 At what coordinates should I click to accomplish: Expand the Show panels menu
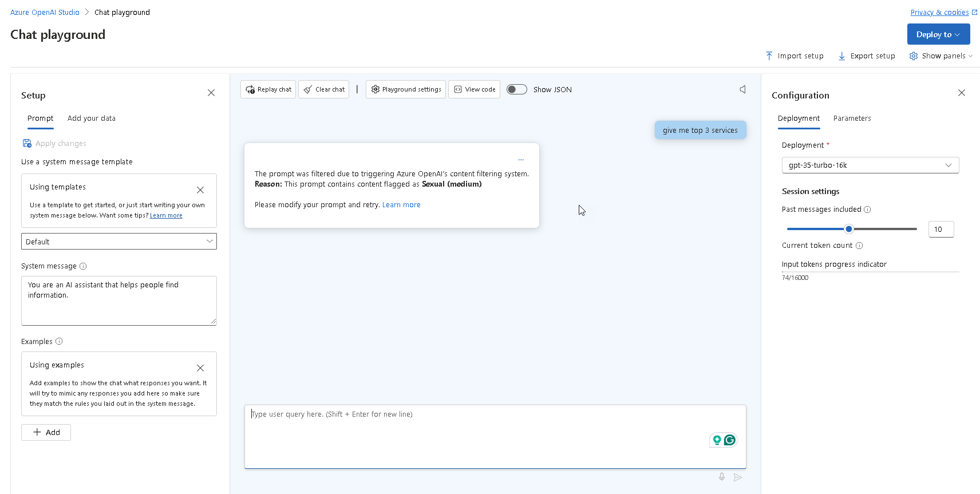tap(941, 56)
